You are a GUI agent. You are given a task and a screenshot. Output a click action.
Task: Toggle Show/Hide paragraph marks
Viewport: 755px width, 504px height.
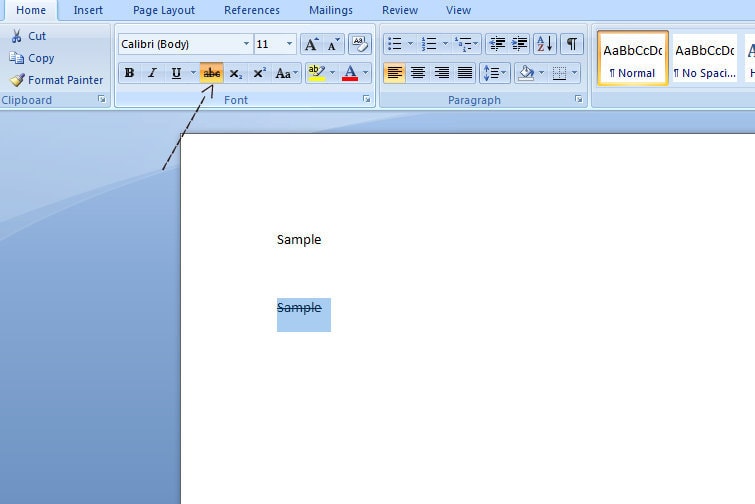point(571,44)
